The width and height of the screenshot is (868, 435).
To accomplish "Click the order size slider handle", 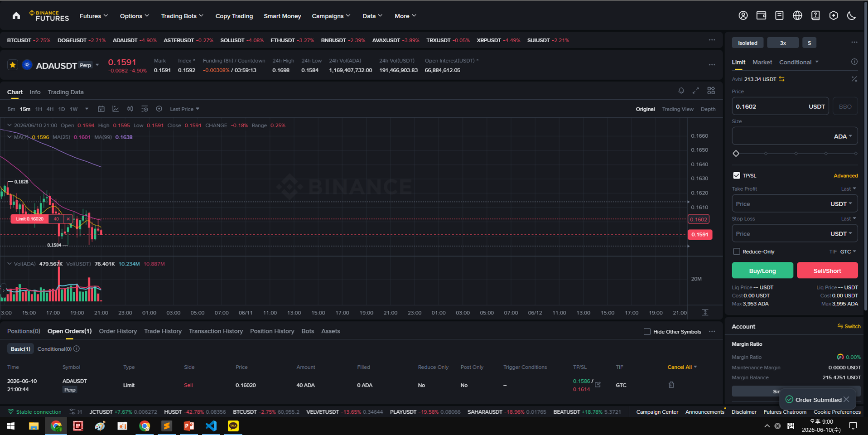I will pos(736,154).
